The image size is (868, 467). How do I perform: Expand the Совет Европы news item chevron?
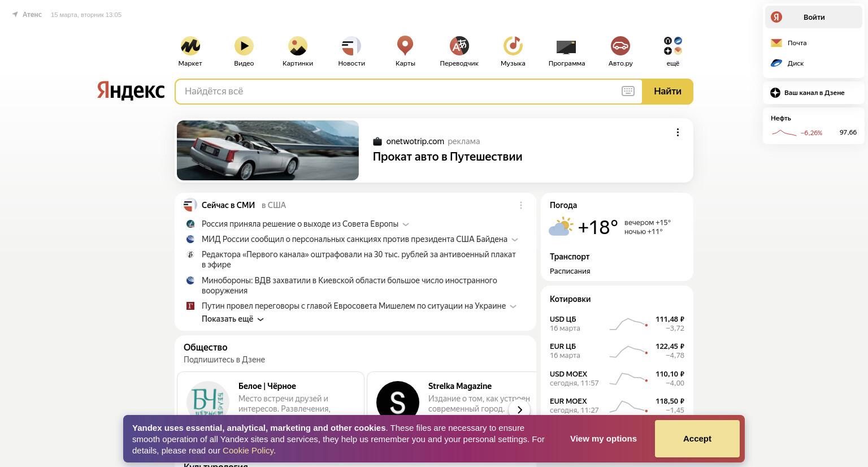click(x=406, y=224)
